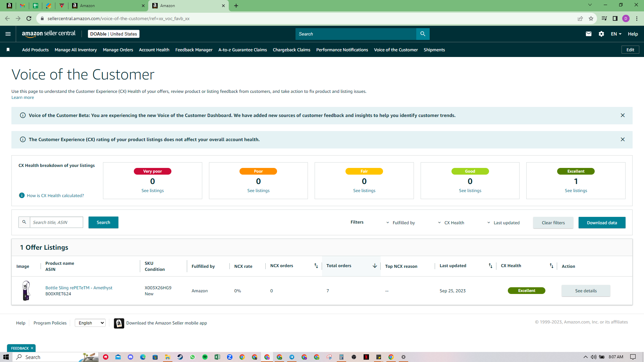Click Clear filters
644x362 pixels.
pos(553,223)
